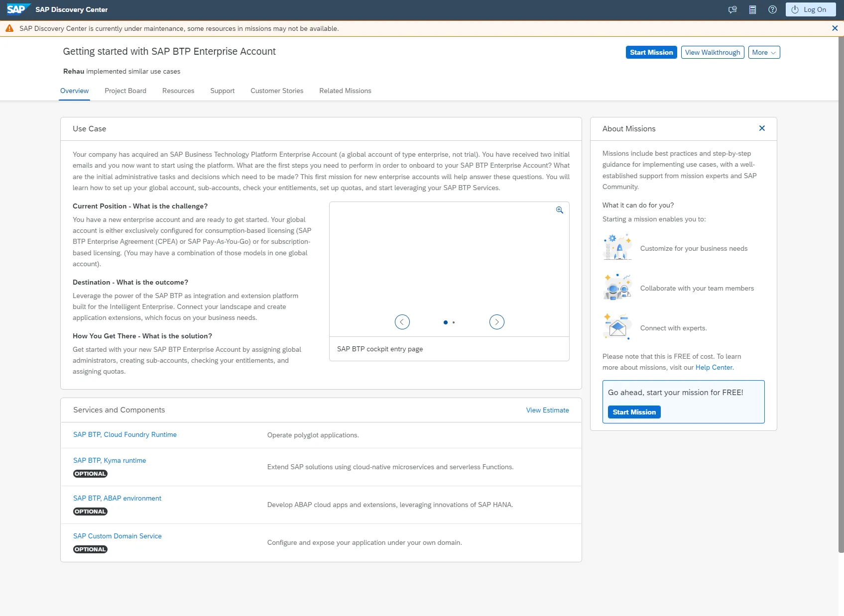Zoom into the cockpit image with magnifier
Screen dimensions: 844x616
pos(559,210)
